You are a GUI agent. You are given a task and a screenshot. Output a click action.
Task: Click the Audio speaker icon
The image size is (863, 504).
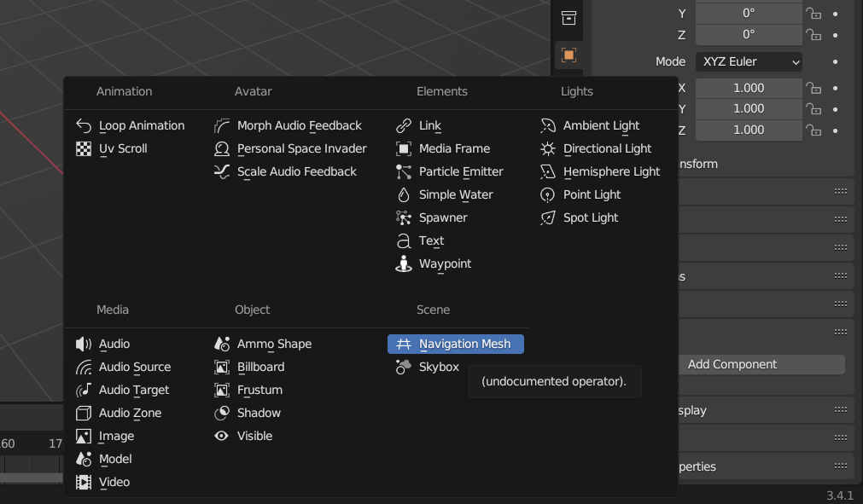pyautogui.click(x=84, y=344)
